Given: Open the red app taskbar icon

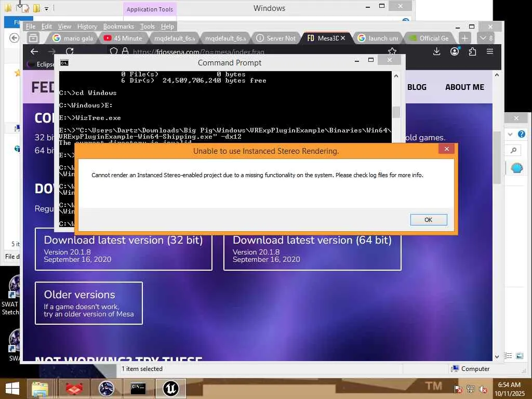Looking at the screenshot, I should pos(74,389).
